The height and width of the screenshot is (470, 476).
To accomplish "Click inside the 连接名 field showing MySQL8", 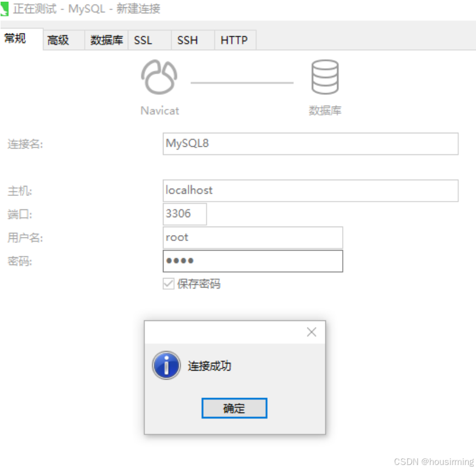I will click(310, 143).
